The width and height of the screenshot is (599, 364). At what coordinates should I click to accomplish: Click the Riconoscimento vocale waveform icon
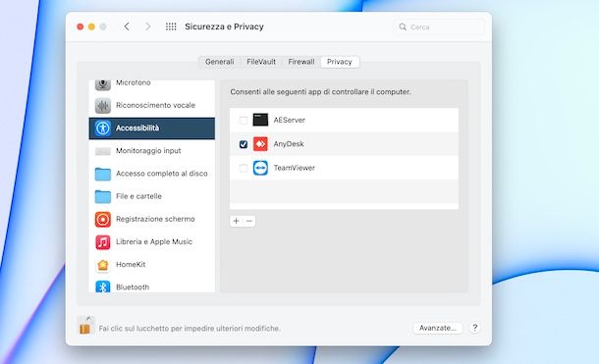click(103, 106)
